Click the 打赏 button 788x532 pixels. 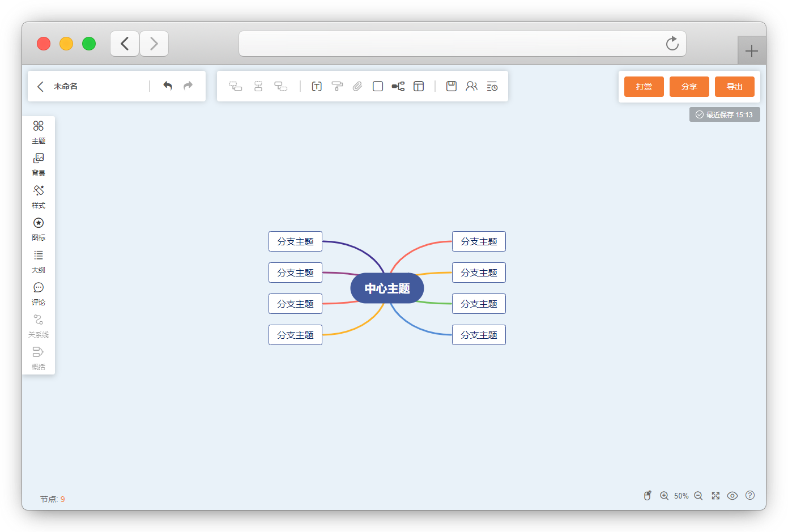(x=644, y=87)
